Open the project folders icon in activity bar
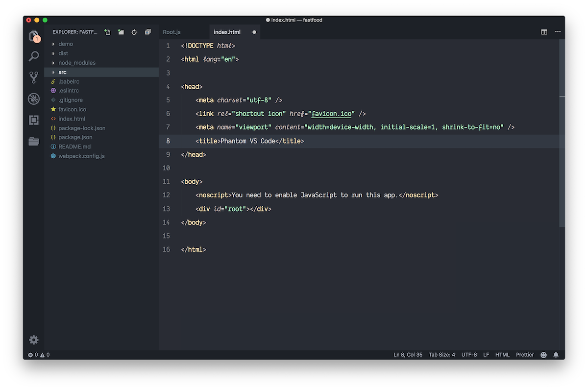 [33, 142]
